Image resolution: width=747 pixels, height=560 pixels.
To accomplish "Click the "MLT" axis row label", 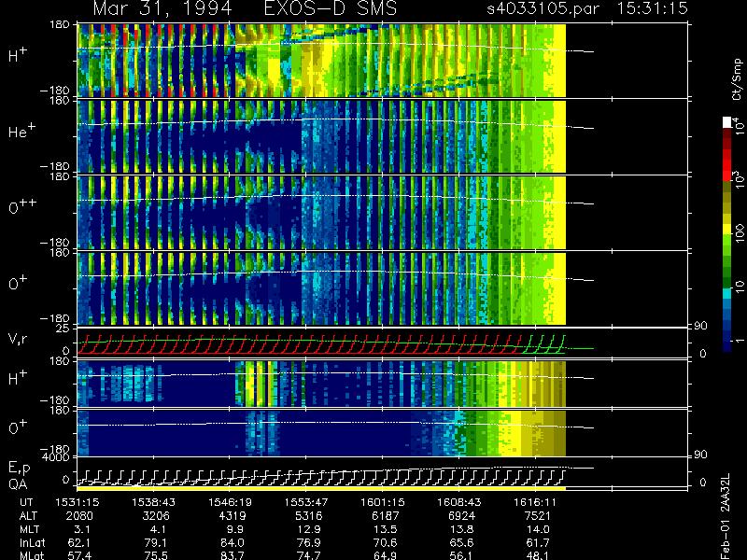I will [x=29, y=529].
